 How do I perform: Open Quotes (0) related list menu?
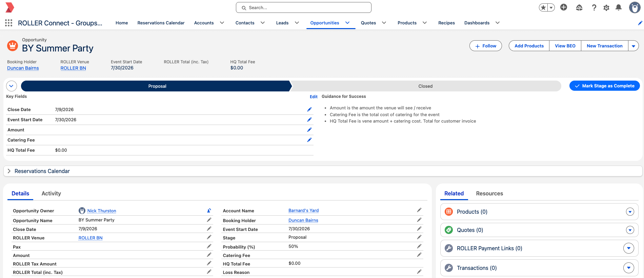click(x=630, y=230)
